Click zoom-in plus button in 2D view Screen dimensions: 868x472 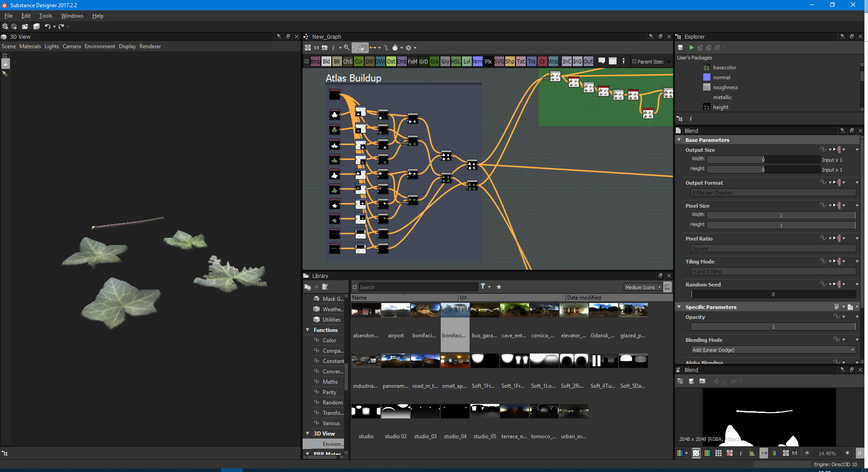(847, 453)
